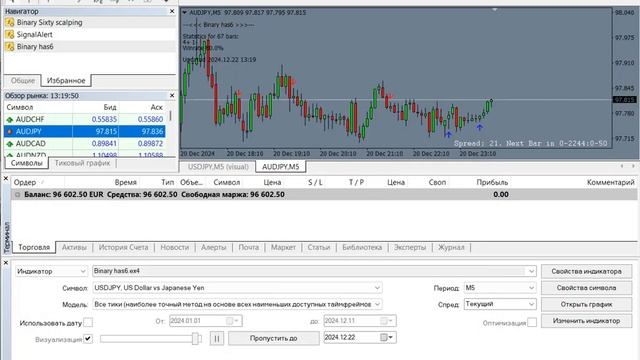Click the chart shift triangle marker
Viewport: 640px width, 360px height.
(494, 9)
